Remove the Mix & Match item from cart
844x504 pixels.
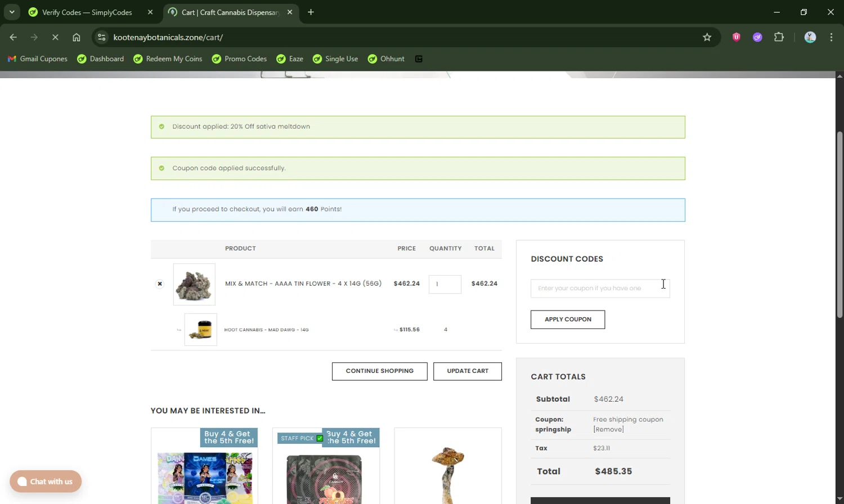[160, 284]
